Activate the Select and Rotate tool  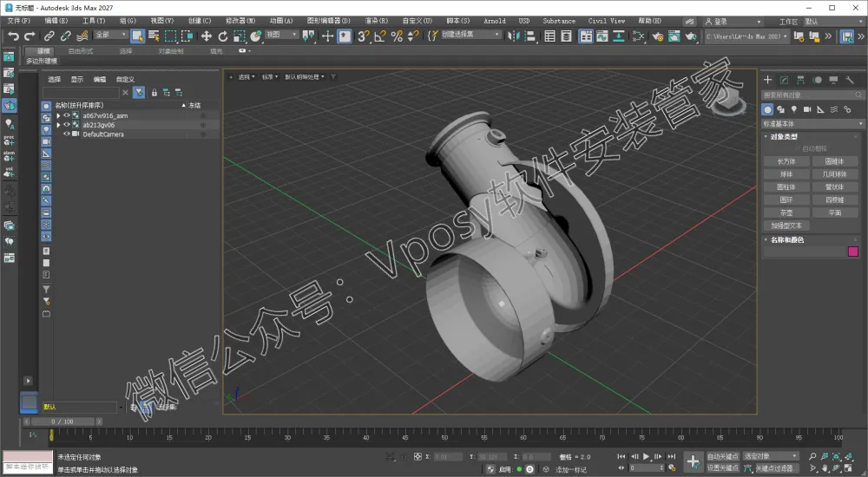(222, 36)
